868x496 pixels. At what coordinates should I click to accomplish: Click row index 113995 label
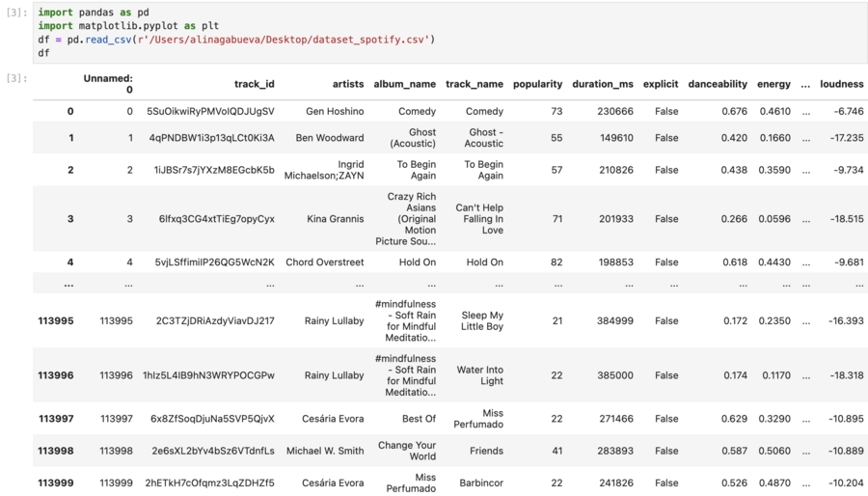[x=56, y=321]
